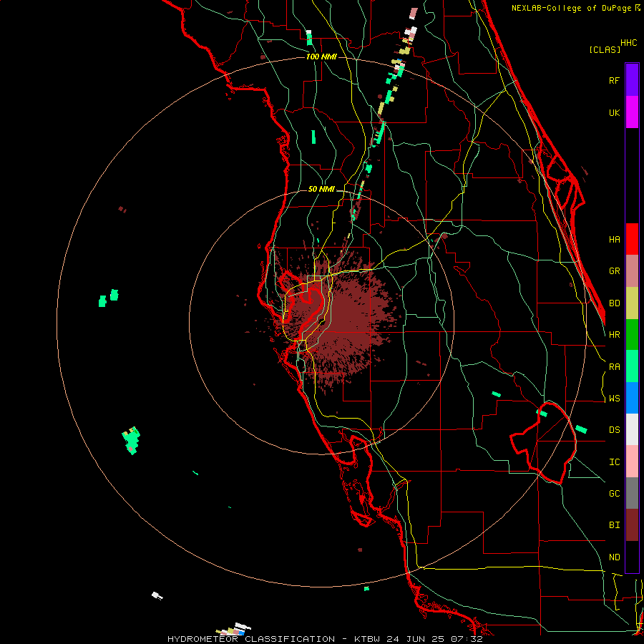Viewport: 644px width, 644px height.
Task: Click the BI legend label
Action: pyautogui.click(x=615, y=525)
